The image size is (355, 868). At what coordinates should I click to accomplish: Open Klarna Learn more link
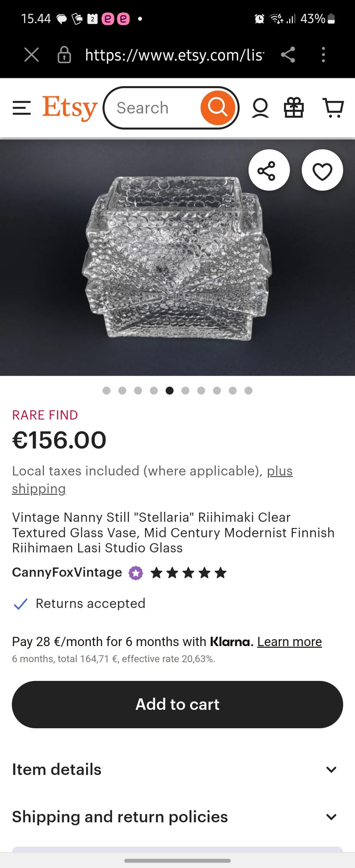pyautogui.click(x=289, y=642)
